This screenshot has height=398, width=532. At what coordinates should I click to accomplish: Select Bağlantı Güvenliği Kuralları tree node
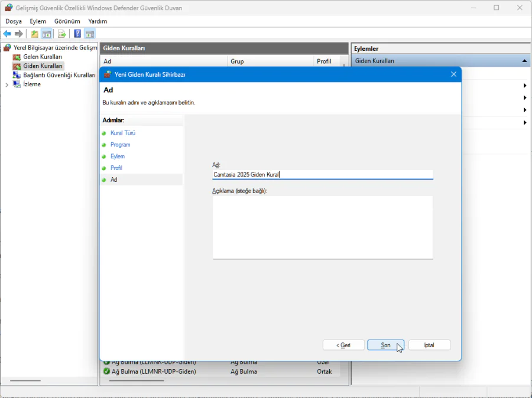click(59, 75)
